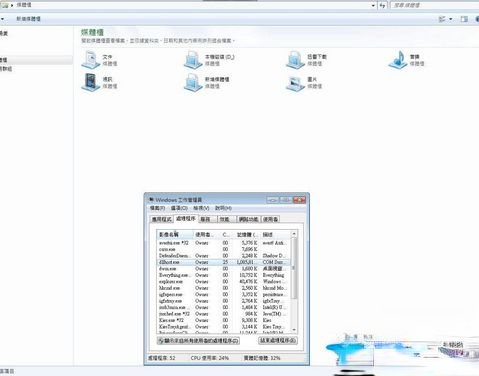Open the 視訊 library icon

pyautogui.click(x=91, y=82)
